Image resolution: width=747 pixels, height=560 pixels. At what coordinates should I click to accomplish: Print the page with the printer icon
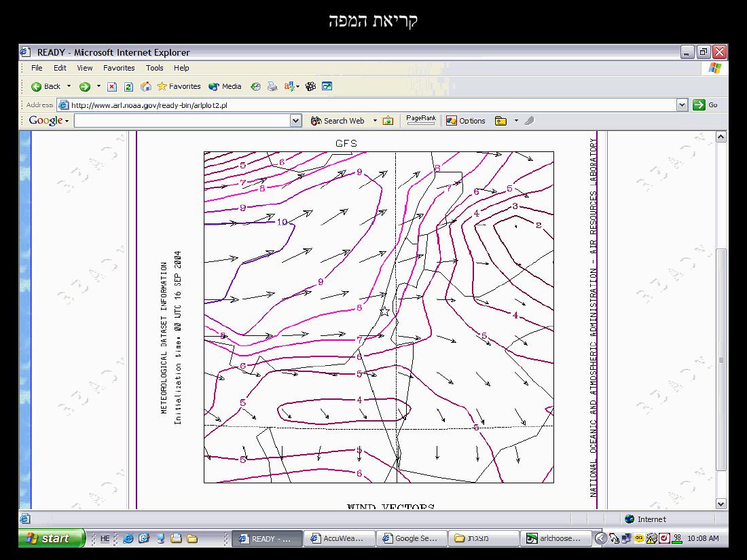pyautogui.click(x=272, y=87)
